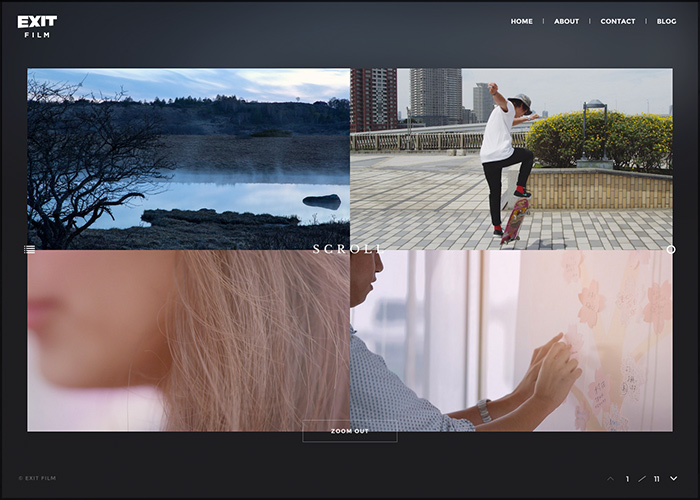Open the CONTACT page

tap(617, 21)
